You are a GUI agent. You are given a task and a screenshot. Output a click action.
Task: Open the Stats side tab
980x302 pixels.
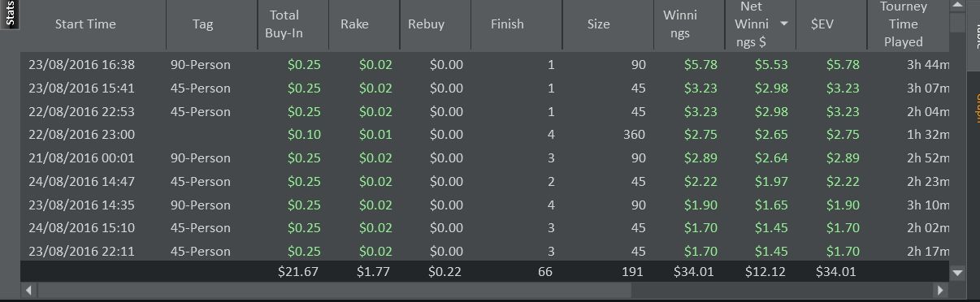point(9,15)
